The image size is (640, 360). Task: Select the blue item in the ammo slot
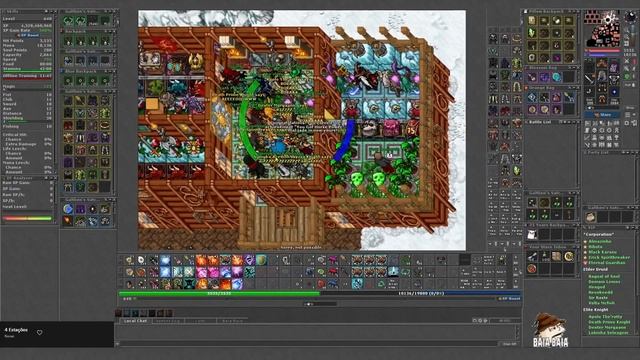point(614,92)
